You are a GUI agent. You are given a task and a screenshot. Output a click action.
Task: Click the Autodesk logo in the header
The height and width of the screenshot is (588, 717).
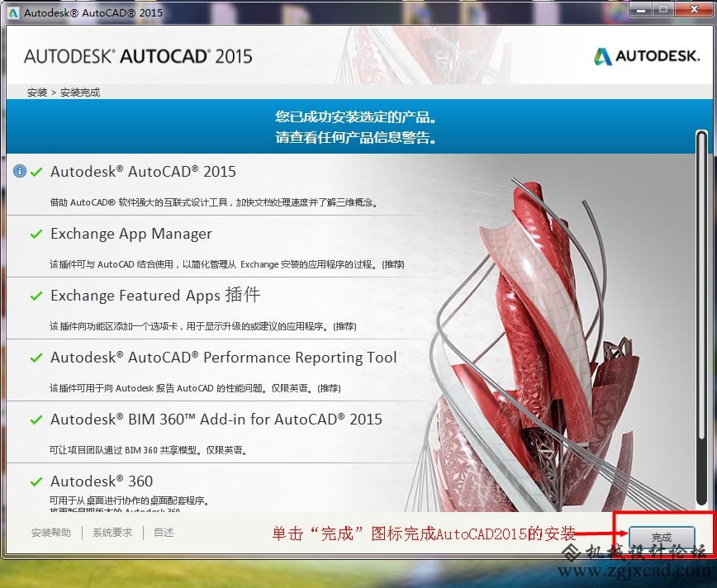(x=647, y=56)
